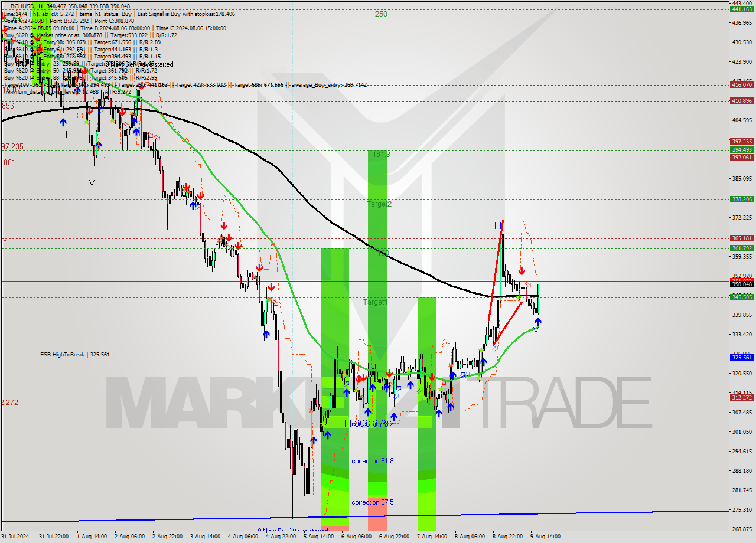756x543 pixels.
Task: Click the green 361.792 price tag
Action: tap(742, 248)
